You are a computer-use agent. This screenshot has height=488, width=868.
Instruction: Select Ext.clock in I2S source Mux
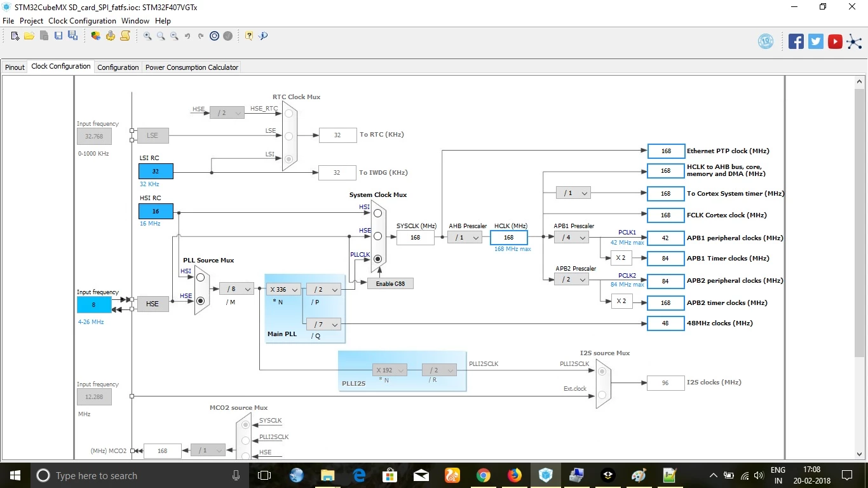(601, 395)
